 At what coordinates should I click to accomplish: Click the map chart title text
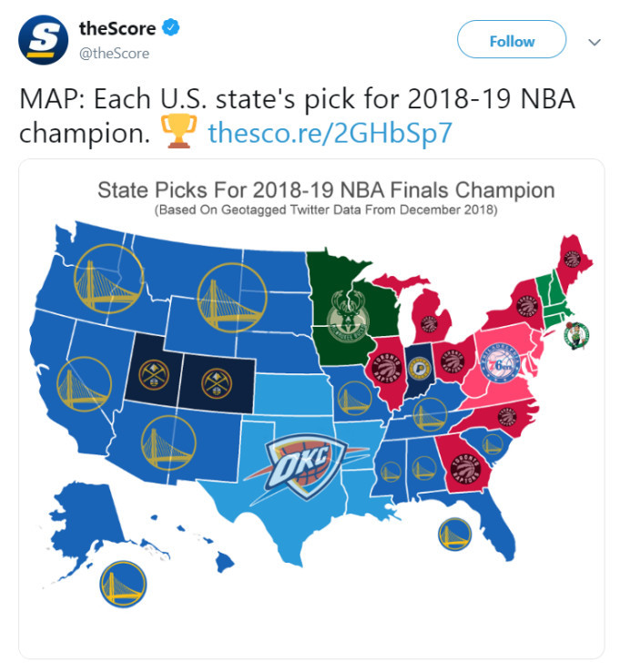point(326,190)
